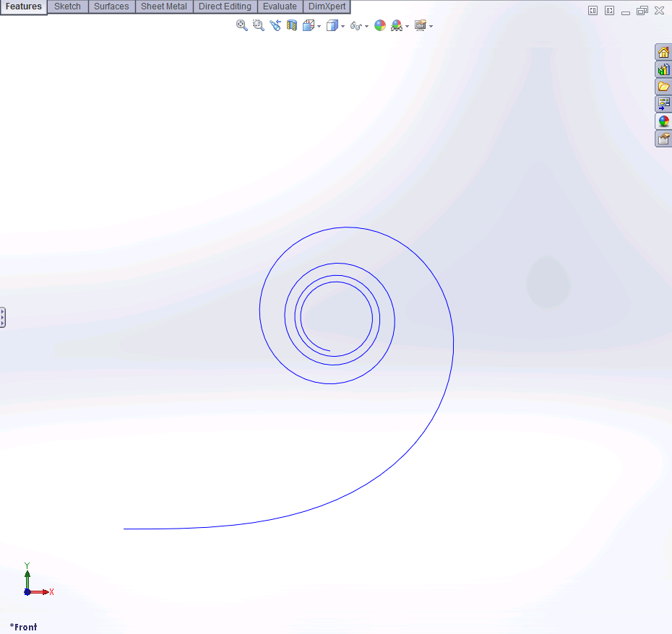This screenshot has width=672, height=634.
Task: Click the Apply Scene icon
Action: [397, 26]
